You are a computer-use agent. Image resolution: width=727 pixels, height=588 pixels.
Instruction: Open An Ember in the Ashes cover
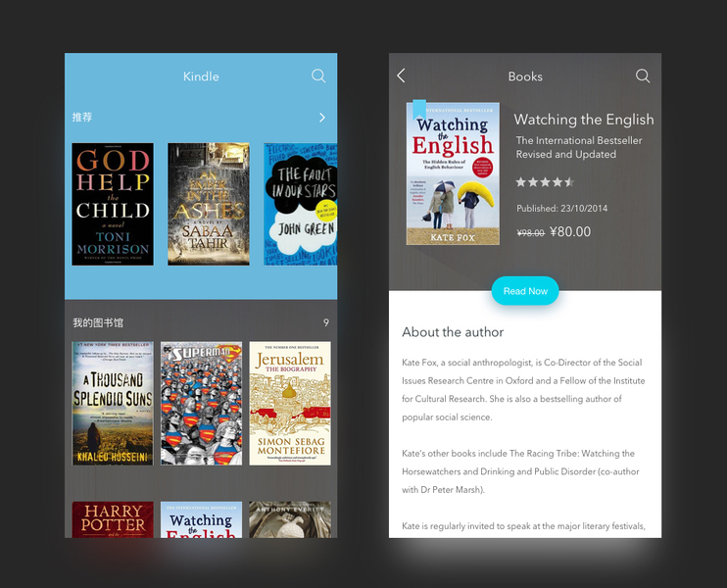[209, 204]
